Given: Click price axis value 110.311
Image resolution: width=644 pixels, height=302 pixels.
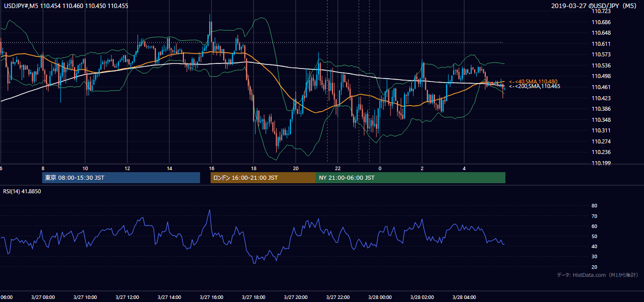Looking at the screenshot, I should [x=601, y=130].
